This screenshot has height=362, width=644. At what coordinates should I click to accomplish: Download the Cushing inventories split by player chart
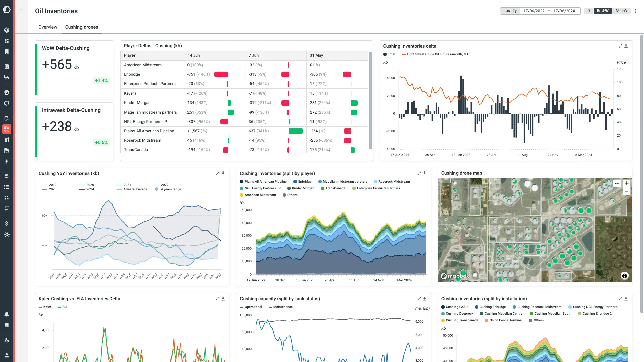pos(424,173)
